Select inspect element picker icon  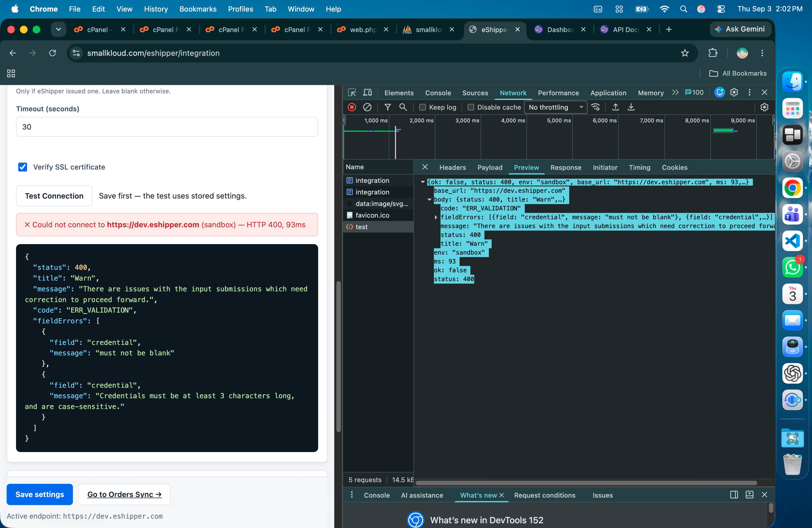pyautogui.click(x=352, y=93)
